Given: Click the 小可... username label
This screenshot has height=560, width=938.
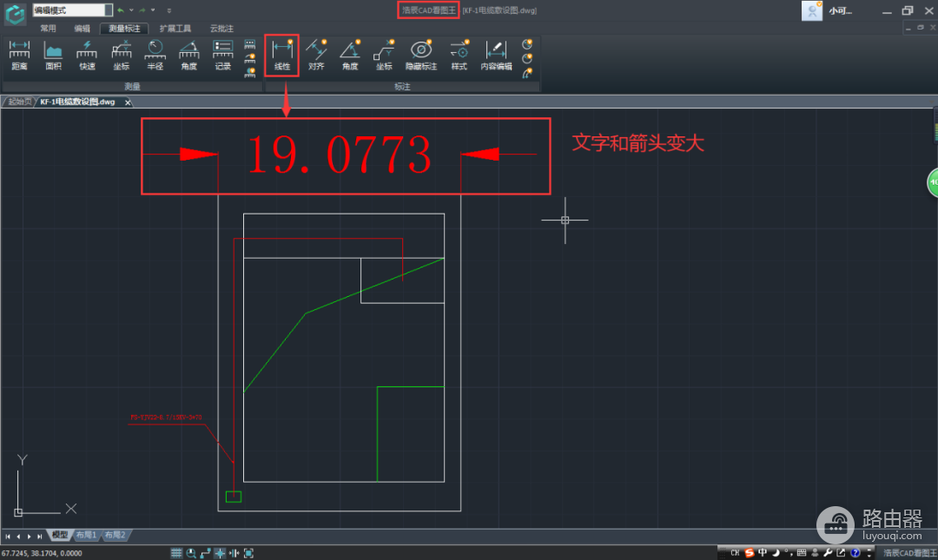Looking at the screenshot, I should (840, 10).
